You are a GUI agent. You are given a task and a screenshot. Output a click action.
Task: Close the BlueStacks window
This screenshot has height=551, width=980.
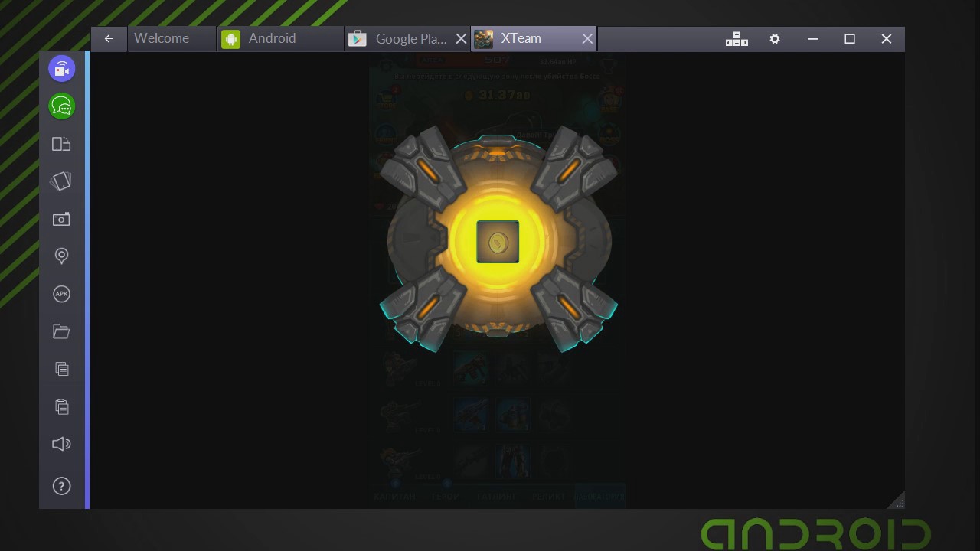click(x=887, y=39)
